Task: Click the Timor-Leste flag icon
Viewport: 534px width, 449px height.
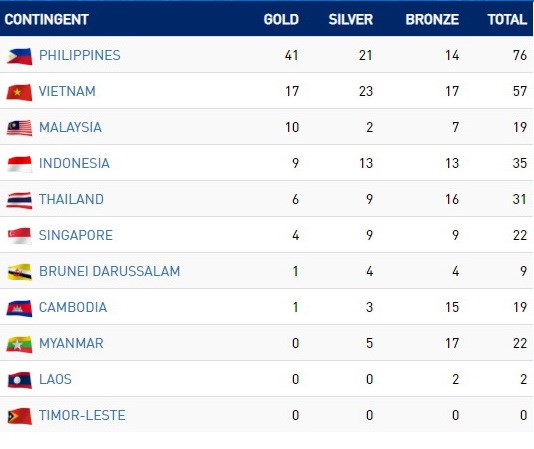Action: pyautogui.click(x=19, y=416)
